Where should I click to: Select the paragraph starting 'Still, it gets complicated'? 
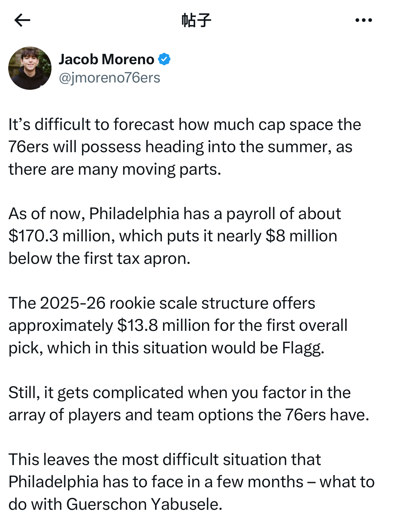189,404
